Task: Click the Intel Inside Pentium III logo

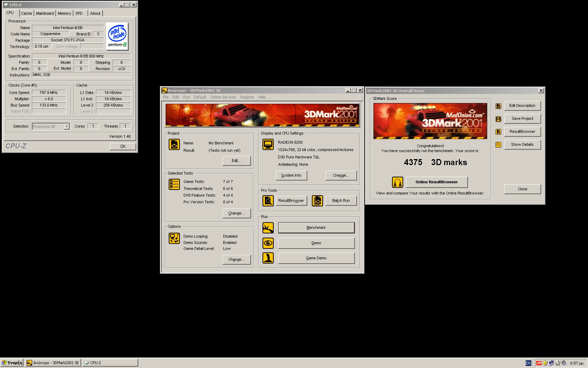Action: 118,36
